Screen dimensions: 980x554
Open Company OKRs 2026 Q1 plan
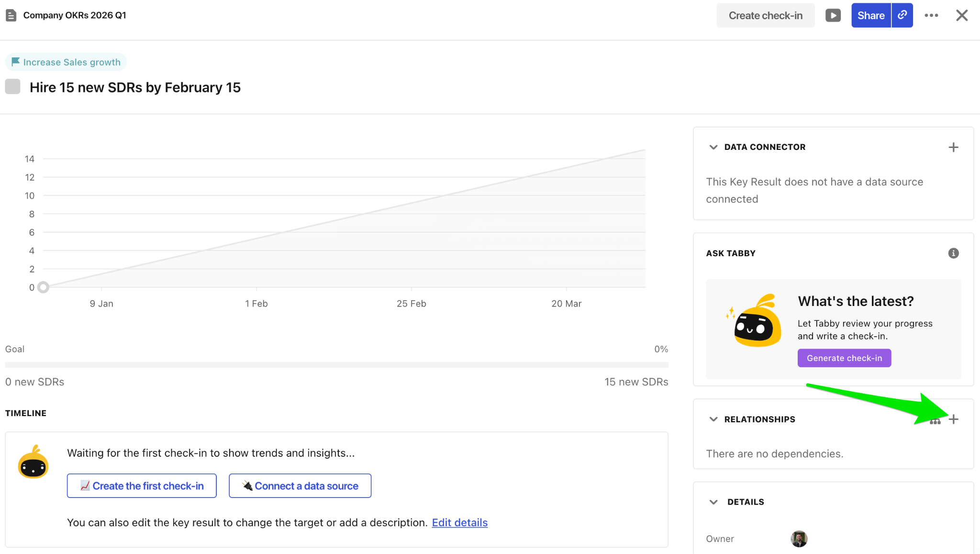75,15
